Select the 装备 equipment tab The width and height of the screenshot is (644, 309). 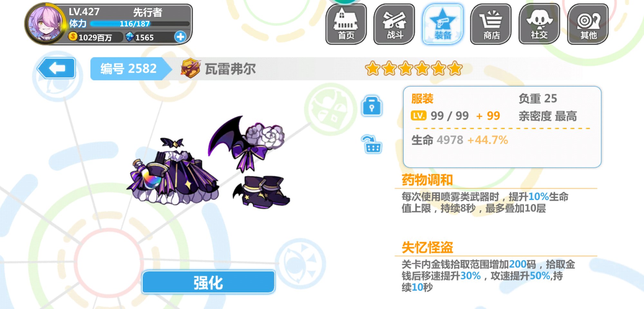pos(443,24)
